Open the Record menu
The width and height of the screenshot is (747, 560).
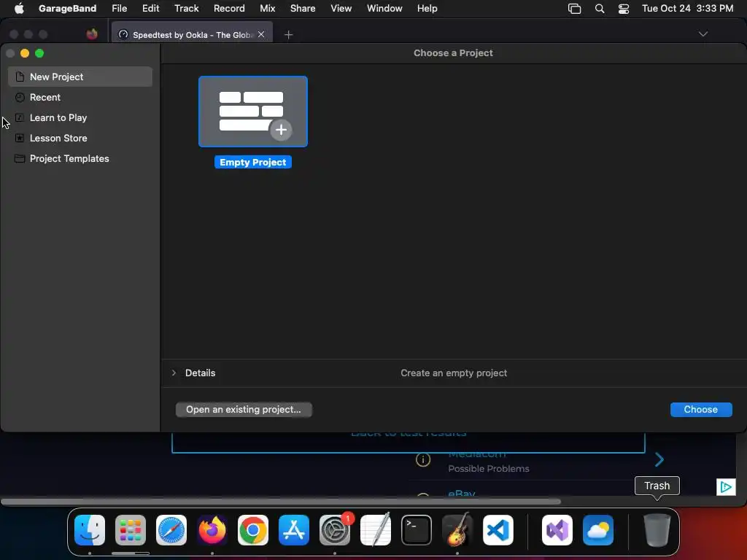(229, 8)
